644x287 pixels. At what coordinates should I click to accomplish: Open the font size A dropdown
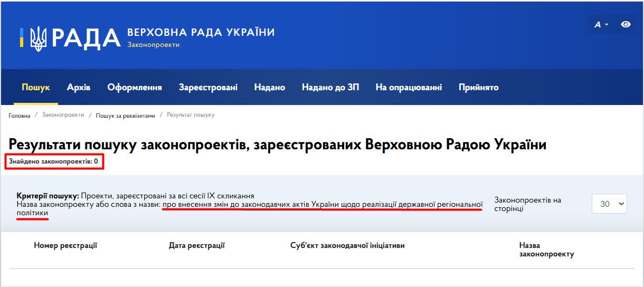pos(601,24)
